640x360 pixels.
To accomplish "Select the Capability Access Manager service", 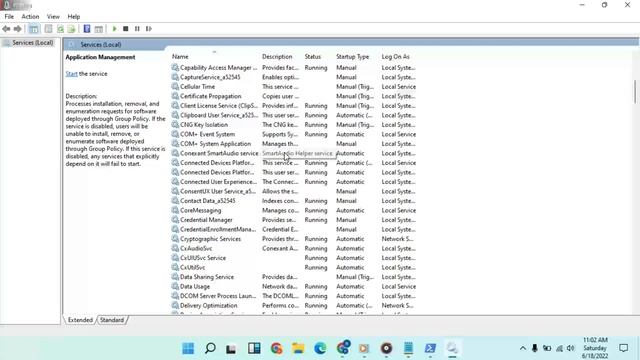I will pyautogui.click(x=293, y=68).
